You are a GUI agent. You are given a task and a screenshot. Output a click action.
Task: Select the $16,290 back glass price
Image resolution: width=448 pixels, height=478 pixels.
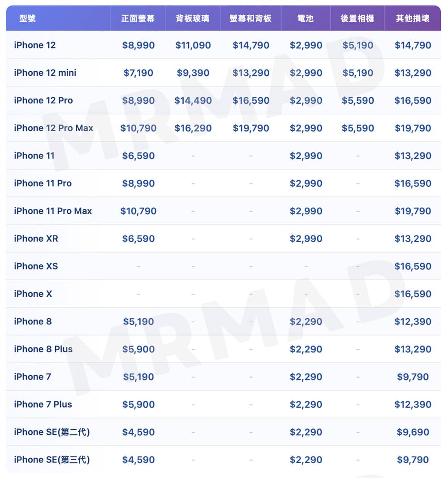(x=193, y=128)
